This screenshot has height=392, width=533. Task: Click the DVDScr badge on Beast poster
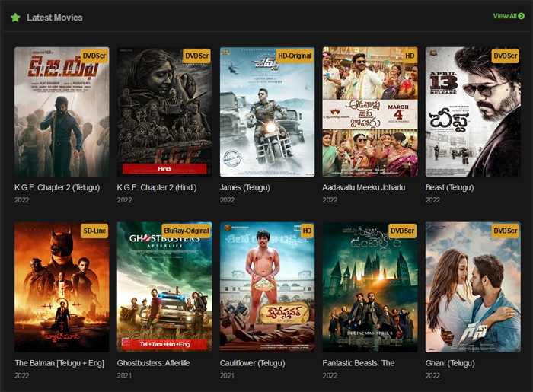[x=506, y=56]
